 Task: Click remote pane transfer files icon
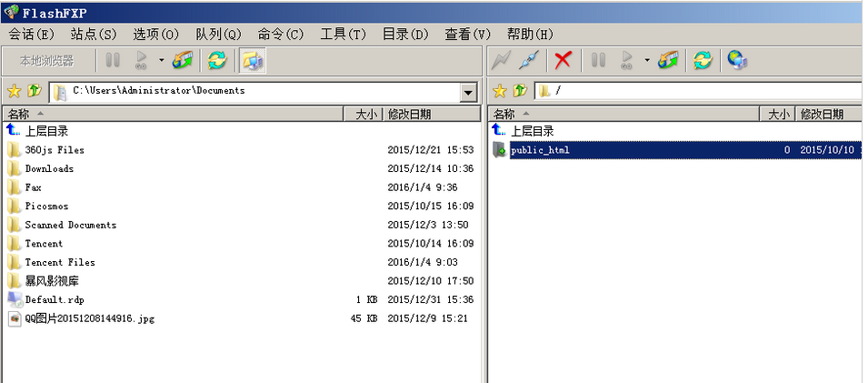click(x=668, y=60)
